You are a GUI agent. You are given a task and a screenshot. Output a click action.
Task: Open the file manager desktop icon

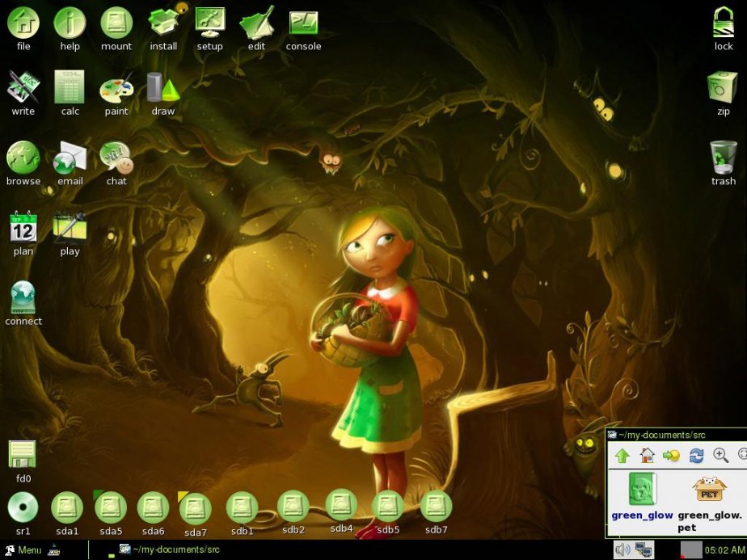23,23
